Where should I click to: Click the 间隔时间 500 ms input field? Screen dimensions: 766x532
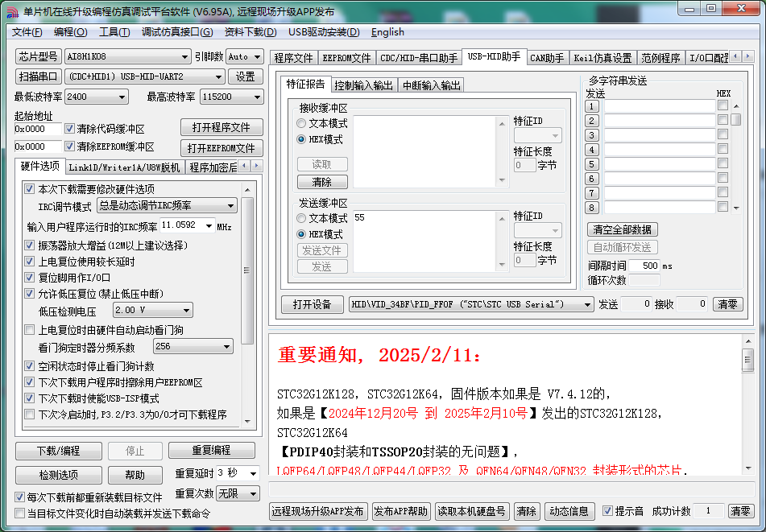(x=644, y=266)
